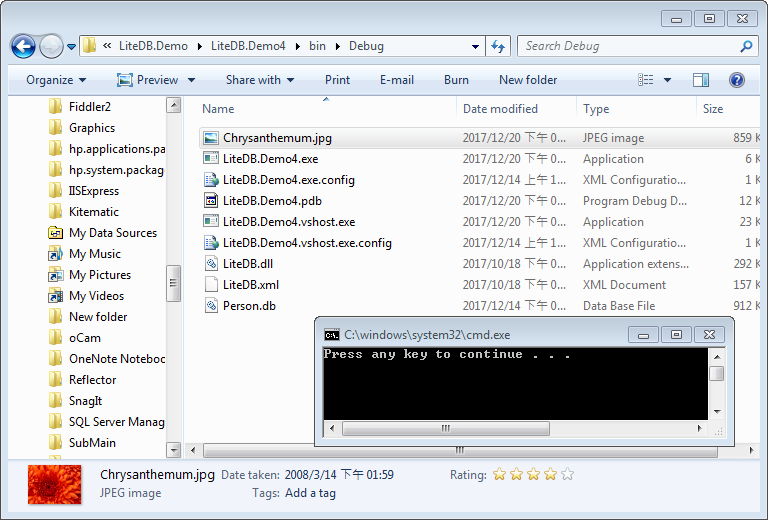Open the Share with menu
The height and width of the screenshot is (520, 768).
pyautogui.click(x=260, y=80)
